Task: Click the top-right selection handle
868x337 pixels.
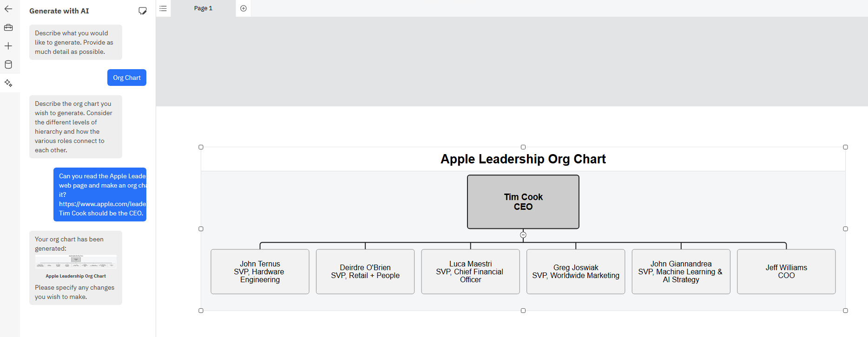Action: click(845, 147)
